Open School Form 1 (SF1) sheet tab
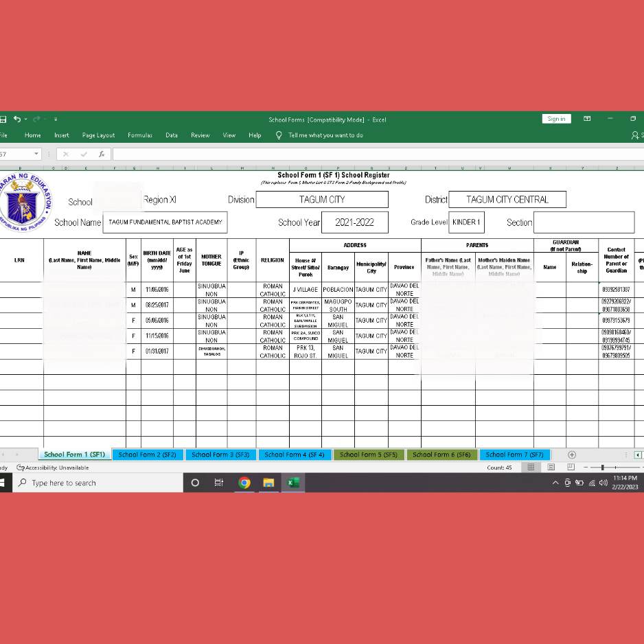 (x=74, y=455)
